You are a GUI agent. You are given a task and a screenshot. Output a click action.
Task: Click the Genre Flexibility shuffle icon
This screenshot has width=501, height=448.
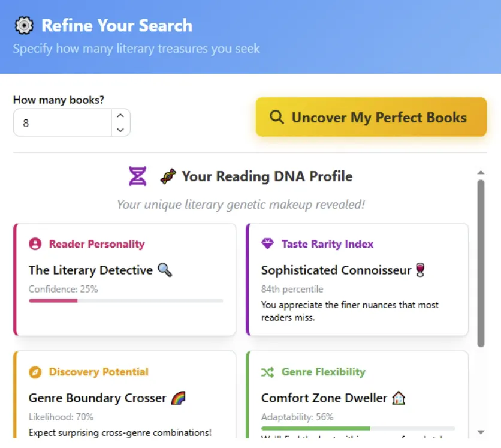coord(267,372)
